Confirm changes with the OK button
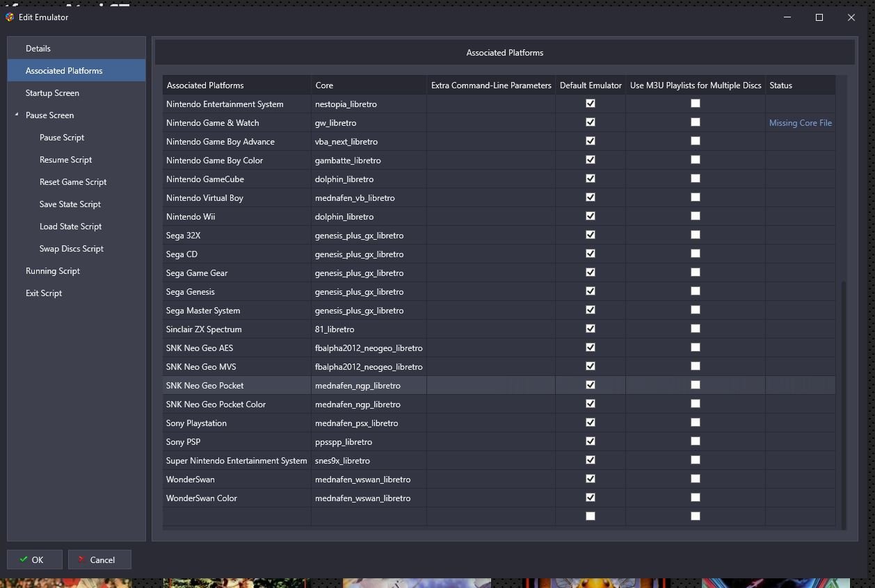Viewport: 875px width, 588px height. click(35, 560)
